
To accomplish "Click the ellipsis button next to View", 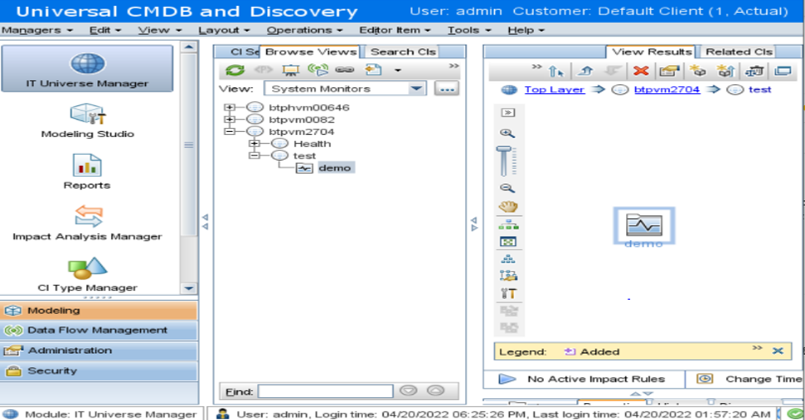I will pos(446,89).
